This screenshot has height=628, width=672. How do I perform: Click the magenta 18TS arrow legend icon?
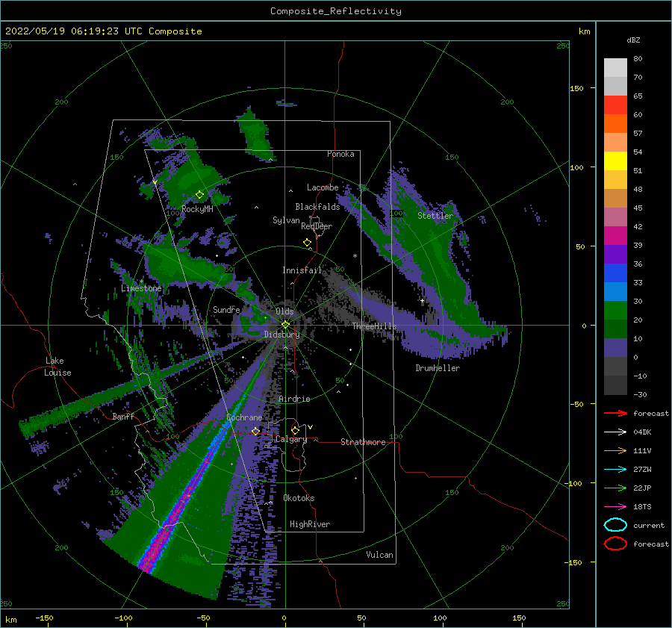pos(615,507)
